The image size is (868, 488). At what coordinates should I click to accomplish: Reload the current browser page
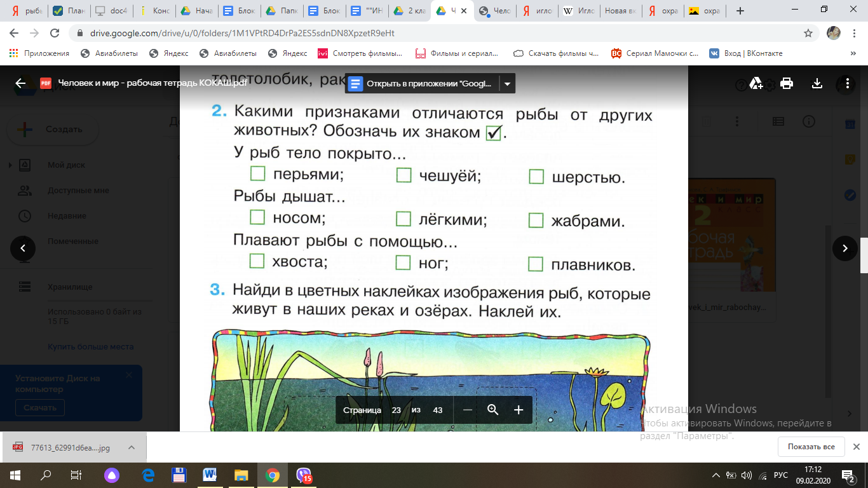pyautogui.click(x=56, y=33)
